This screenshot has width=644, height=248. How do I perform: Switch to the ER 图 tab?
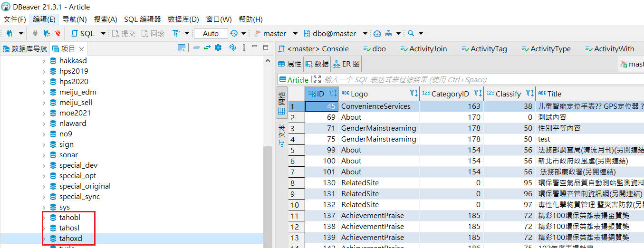coord(346,64)
